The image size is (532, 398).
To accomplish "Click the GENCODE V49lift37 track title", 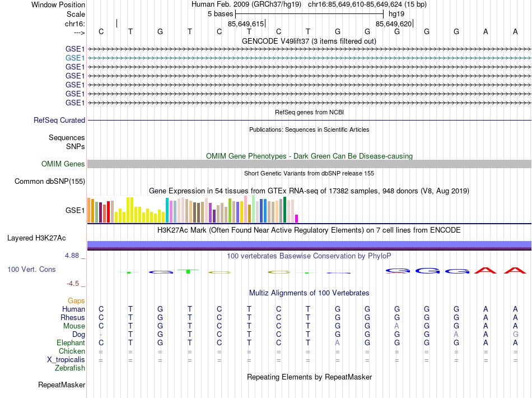I will point(309,41).
